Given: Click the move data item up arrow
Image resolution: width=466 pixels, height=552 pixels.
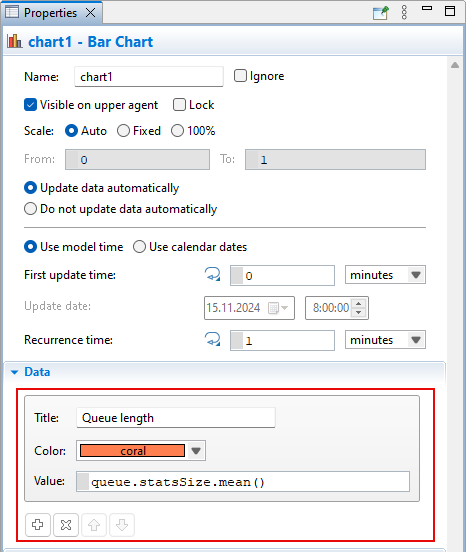Looking at the screenshot, I should coord(94,525).
